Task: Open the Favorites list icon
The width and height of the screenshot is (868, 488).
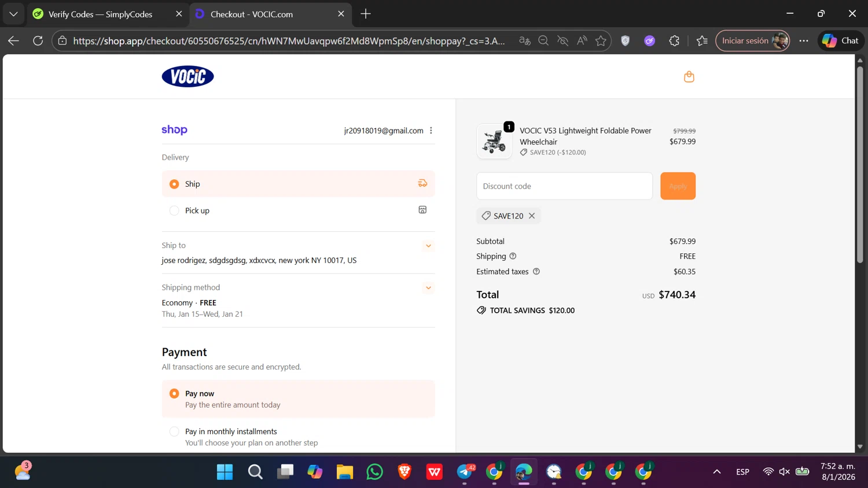Action: click(x=702, y=40)
